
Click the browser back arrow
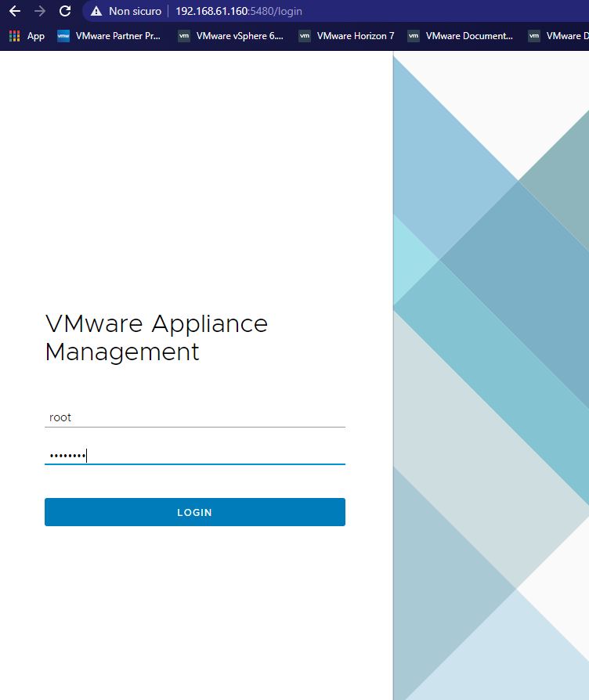[15, 11]
